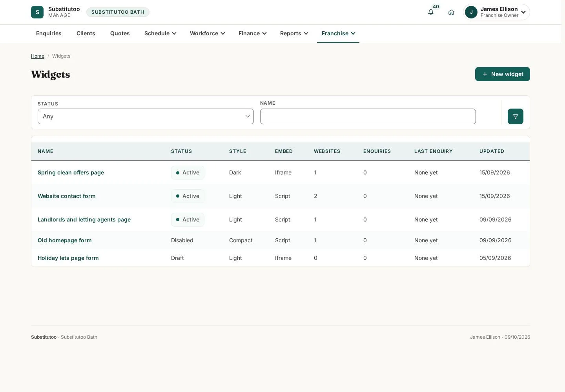The height and width of the screenshot is (392, 565).
Task: Click websites count 2 for Website contact form
Action: (315, 196)
